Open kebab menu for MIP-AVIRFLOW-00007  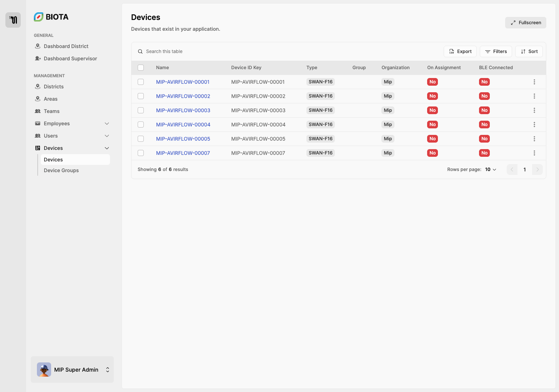[534, 153]
